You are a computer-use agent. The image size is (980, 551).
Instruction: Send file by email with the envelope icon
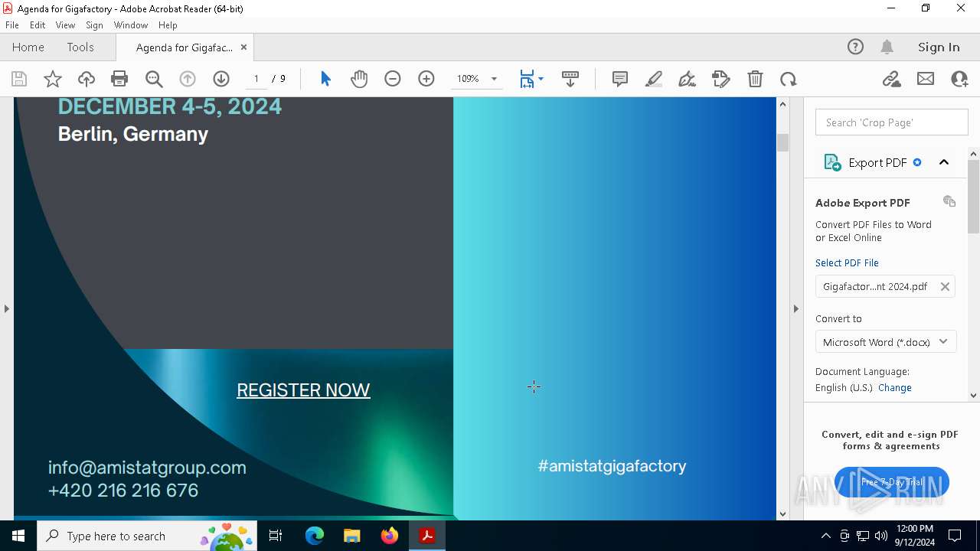(926, 79)
